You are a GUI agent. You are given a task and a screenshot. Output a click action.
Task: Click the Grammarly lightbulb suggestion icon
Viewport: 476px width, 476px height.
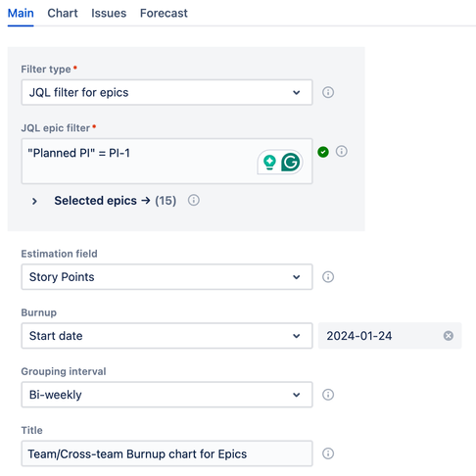click(269, 163)
